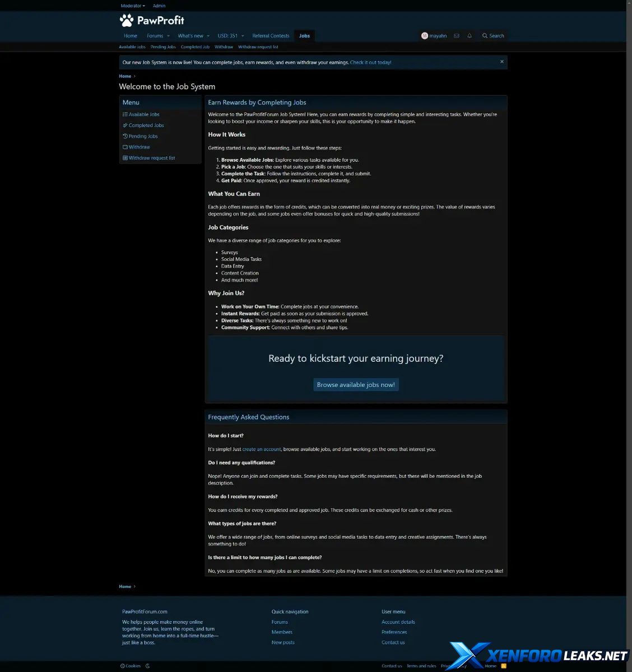Select the Jobs navigation tab

(304, 36)
